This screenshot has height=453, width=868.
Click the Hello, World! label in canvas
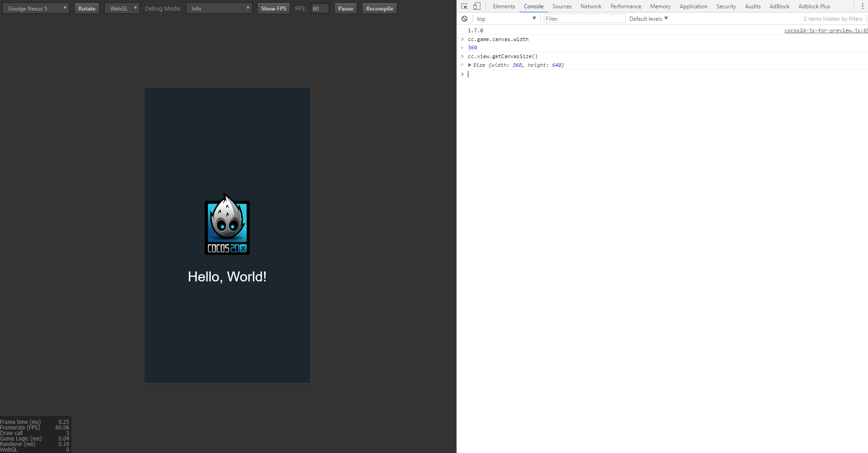pos(227,277)
